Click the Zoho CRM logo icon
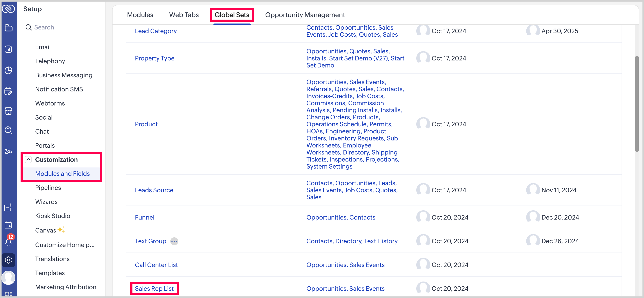Image resolution: width=644 pixels, height=298 pixels. (9, 9)
